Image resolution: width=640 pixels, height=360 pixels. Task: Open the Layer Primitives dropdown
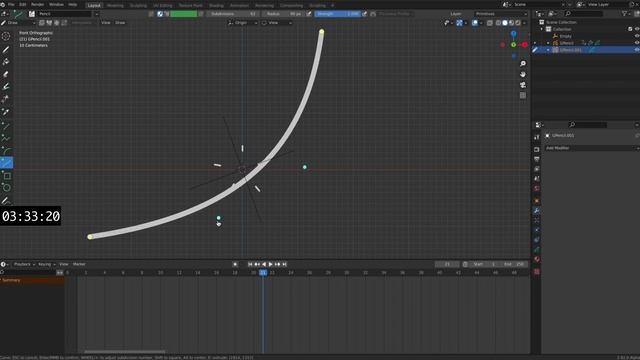coord(500,14)
